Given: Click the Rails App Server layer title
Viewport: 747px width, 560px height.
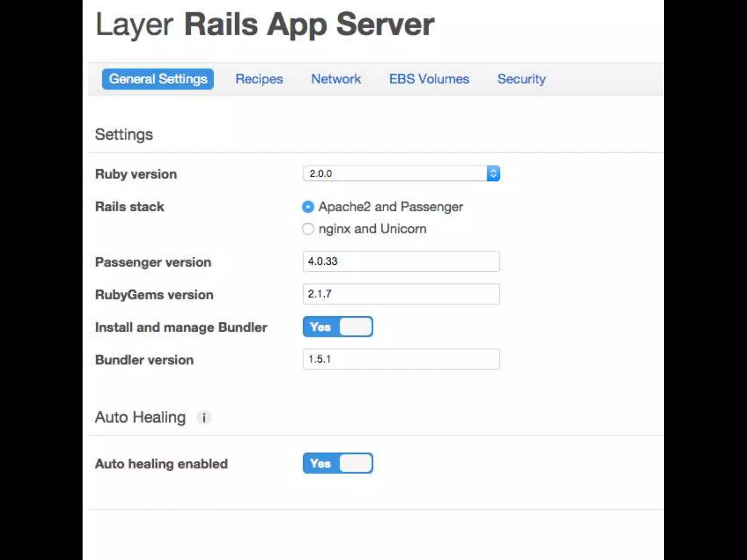Looking at the screenshot, I should click(x=309, y=24).
